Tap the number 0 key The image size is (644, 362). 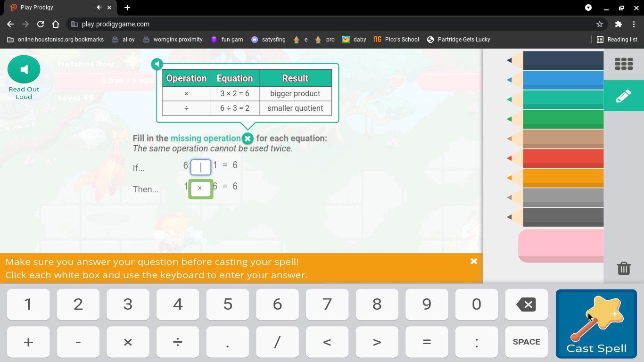(x=477, y=304)
